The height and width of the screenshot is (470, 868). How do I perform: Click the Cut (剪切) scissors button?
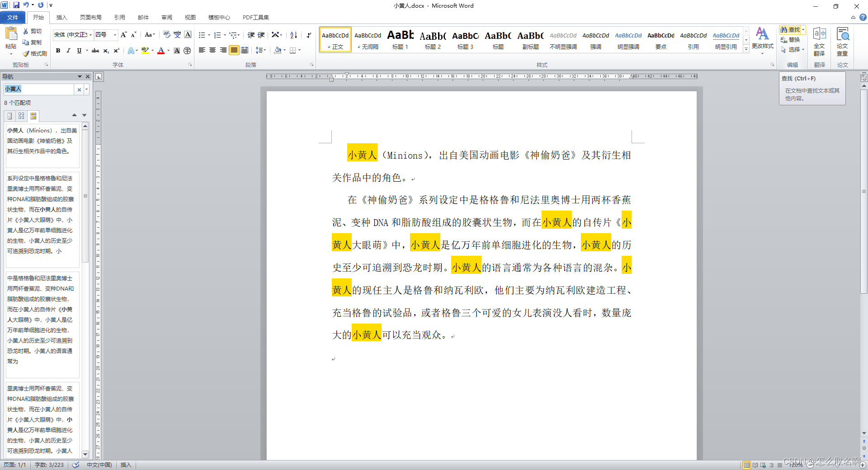(32, 31)
